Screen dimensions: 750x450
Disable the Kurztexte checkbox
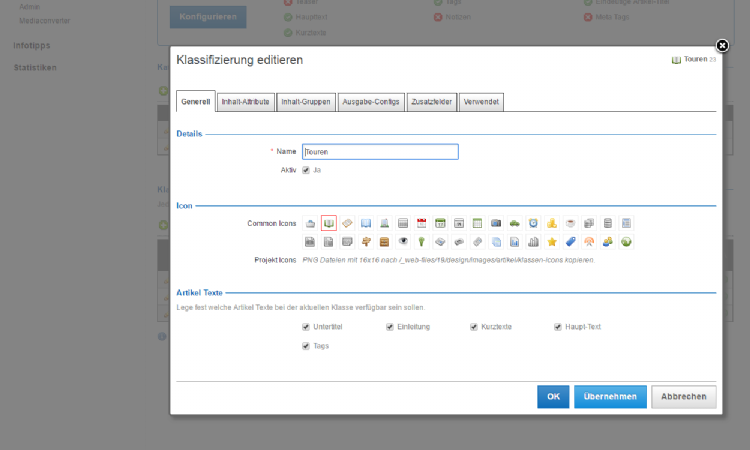pos(474,327)
